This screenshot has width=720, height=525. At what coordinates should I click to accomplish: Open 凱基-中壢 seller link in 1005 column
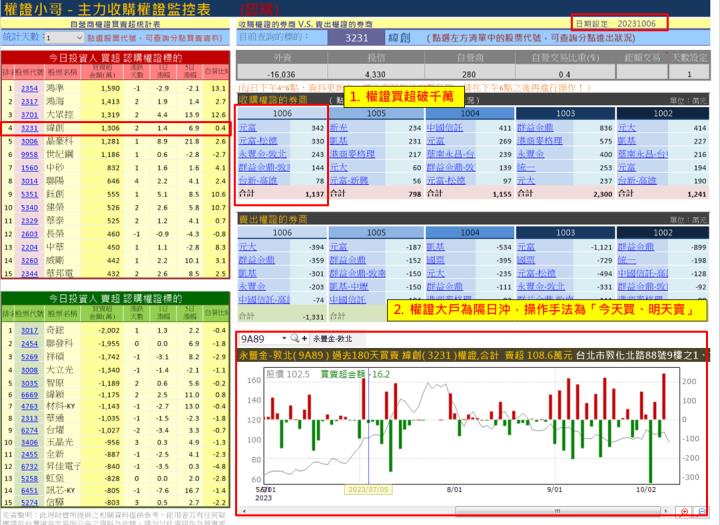tap(349, 287)
